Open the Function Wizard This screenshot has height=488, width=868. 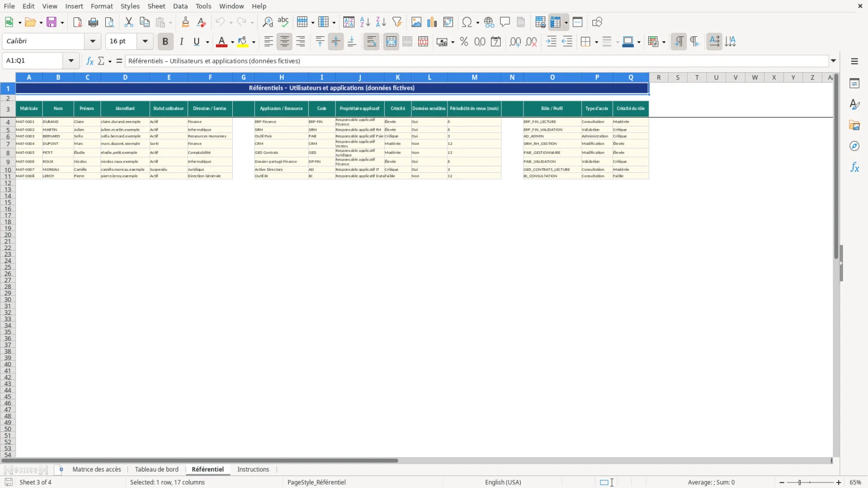90,61
